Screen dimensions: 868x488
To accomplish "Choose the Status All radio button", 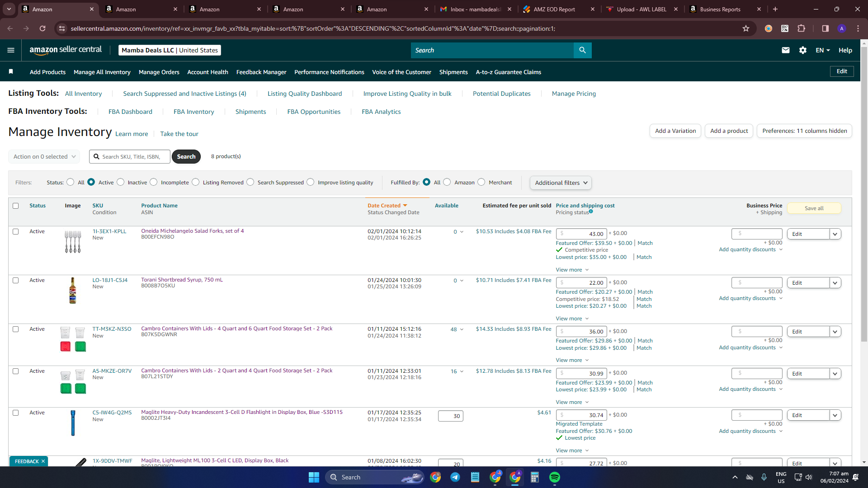I will click(70, 182).
